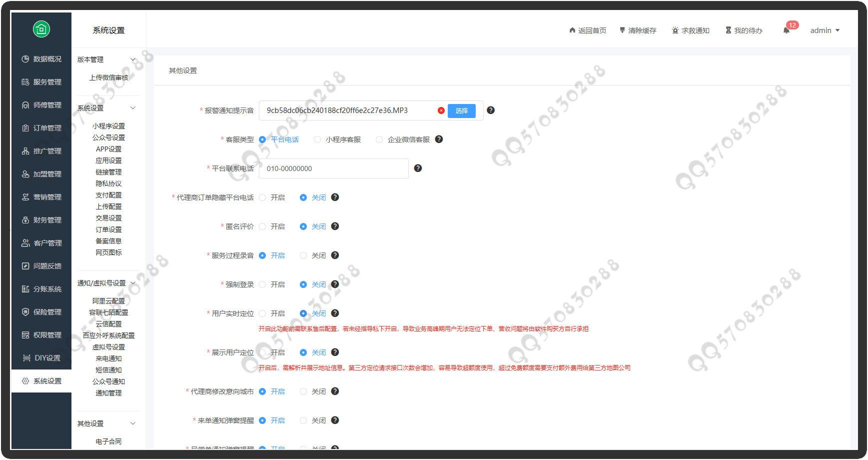
Task: Collapse the 版本管理 section
Action: [x=133, y=59]
